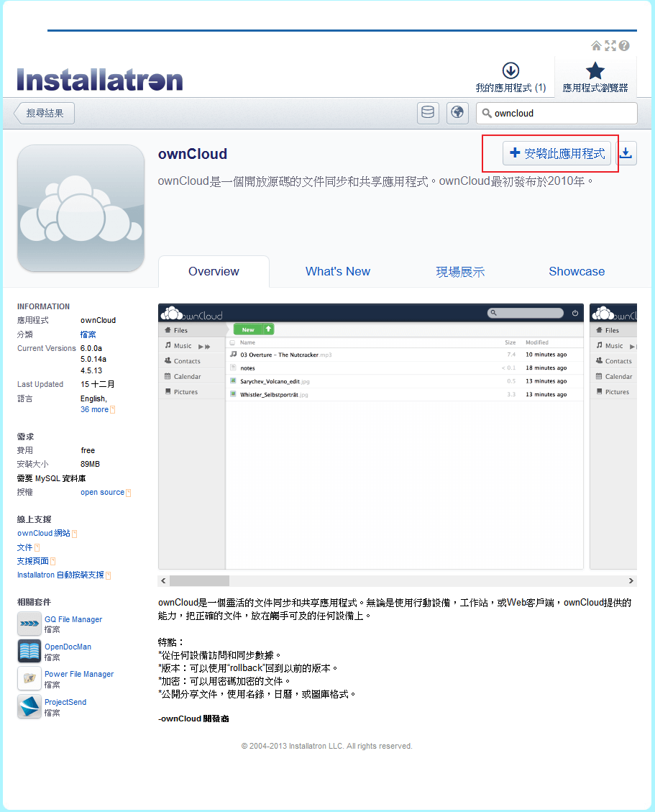Screen dimensions: 655x812
Task: Focus the owncloud search field
Action: coord(556,113)
